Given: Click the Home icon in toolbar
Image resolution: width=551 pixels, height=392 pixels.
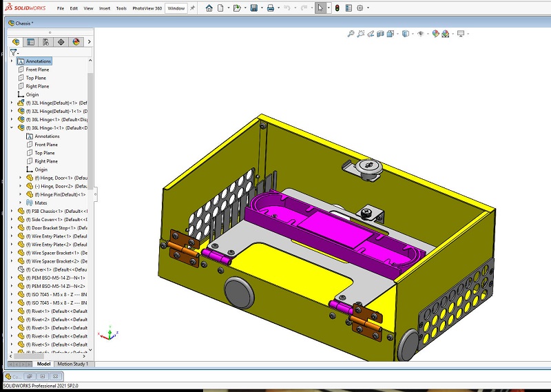Looking at the screenshot, I should (x=209, y=8).
